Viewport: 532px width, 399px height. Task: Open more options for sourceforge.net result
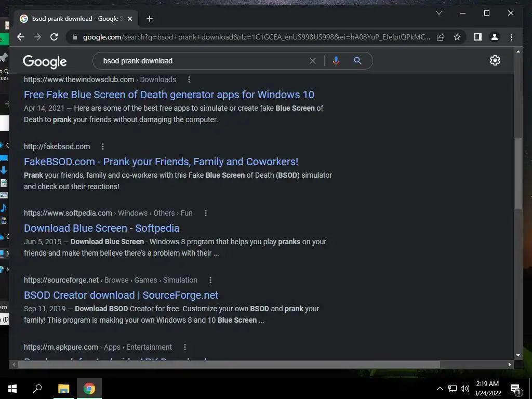pos(210,280)
